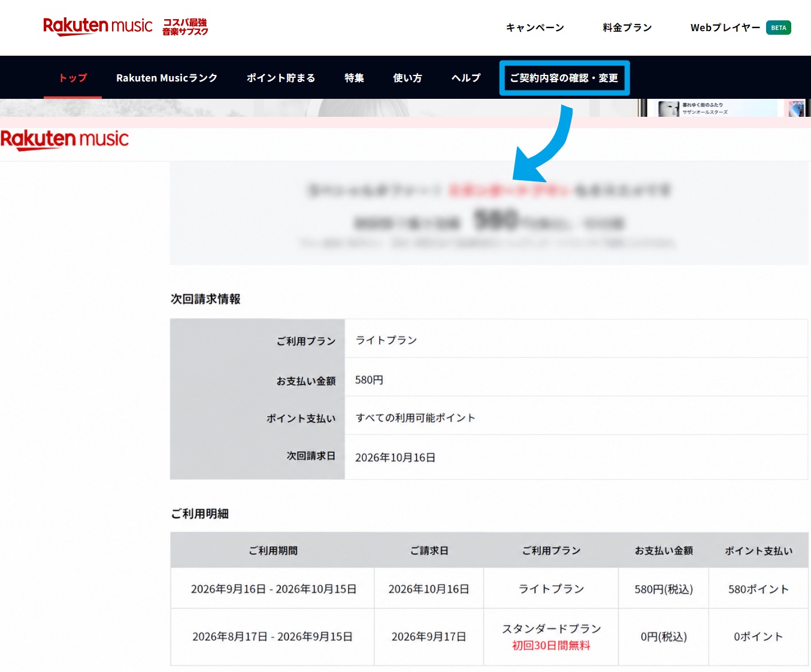Open the 料金プラン page
This screenshot has height=672, width=811.
point(627,28)
